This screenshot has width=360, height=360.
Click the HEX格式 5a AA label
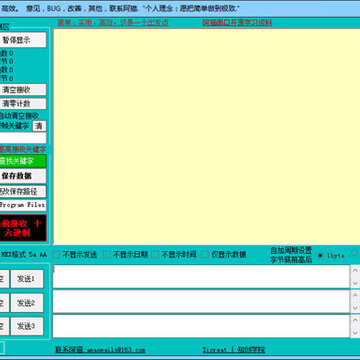click(23, 255)
